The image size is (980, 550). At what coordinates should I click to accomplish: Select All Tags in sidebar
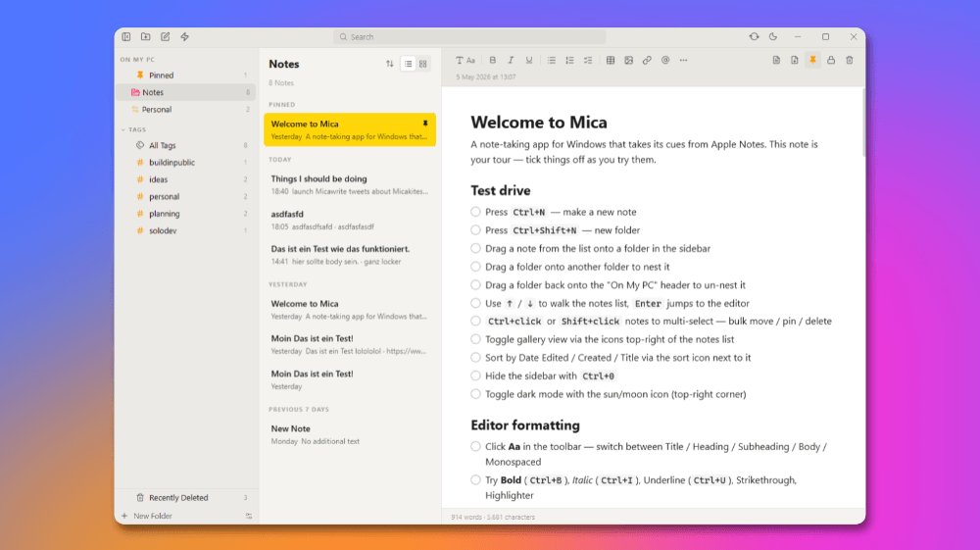tap(185, 145)
